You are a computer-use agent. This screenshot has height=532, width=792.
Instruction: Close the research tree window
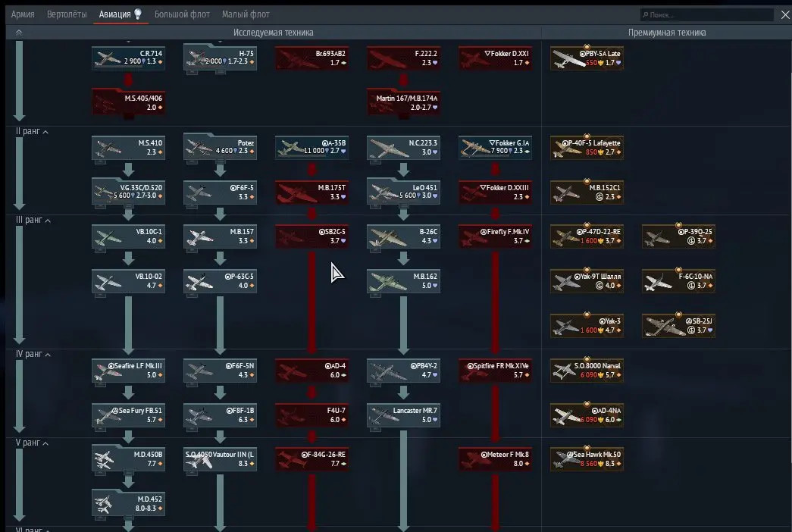click(785, 14)
